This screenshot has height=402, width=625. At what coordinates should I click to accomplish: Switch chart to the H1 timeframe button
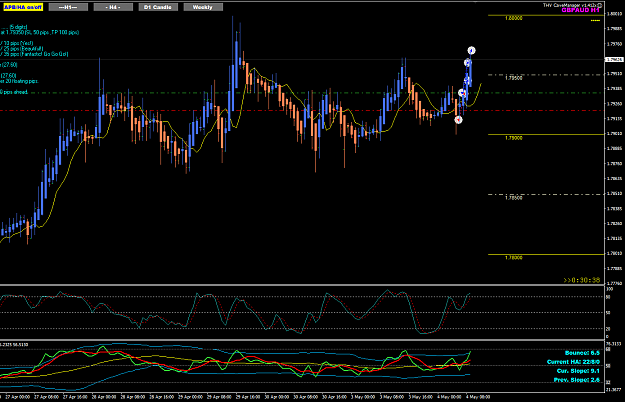68,7
